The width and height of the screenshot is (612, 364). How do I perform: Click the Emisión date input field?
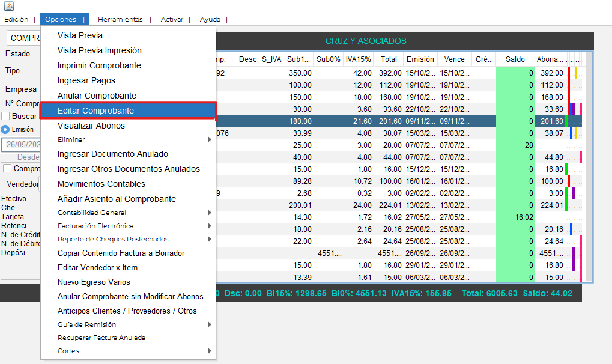click(x=20, y=144)
